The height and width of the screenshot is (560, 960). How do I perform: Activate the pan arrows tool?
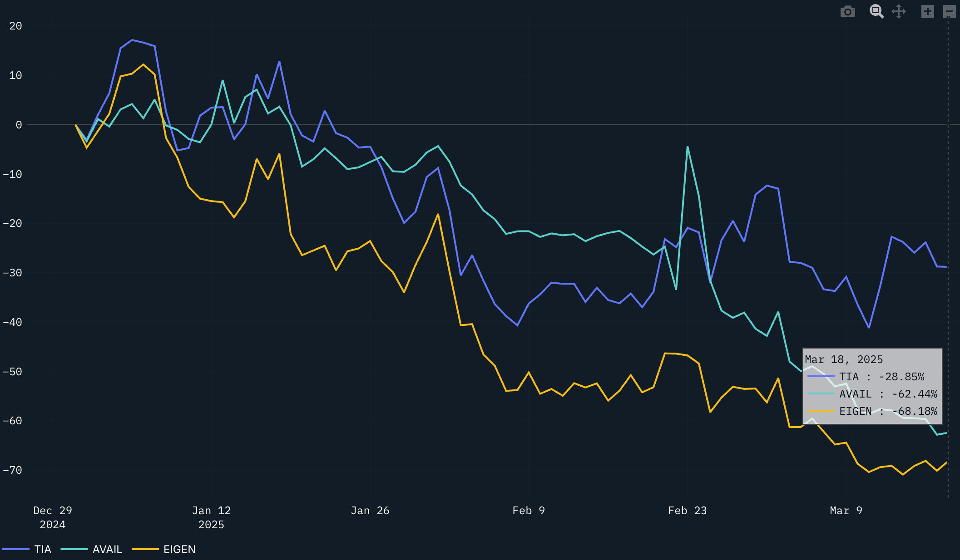tap(899, 11)
